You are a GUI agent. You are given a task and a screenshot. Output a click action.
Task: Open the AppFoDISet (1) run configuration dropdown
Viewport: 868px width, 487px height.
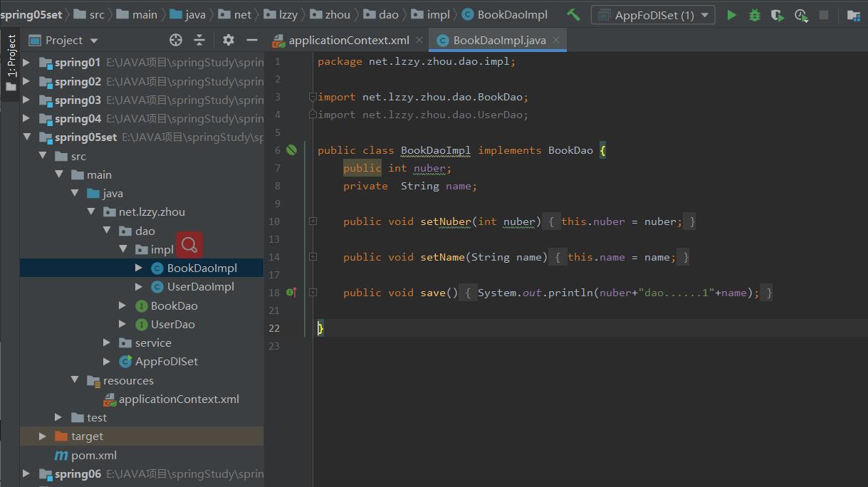[653, 15]
